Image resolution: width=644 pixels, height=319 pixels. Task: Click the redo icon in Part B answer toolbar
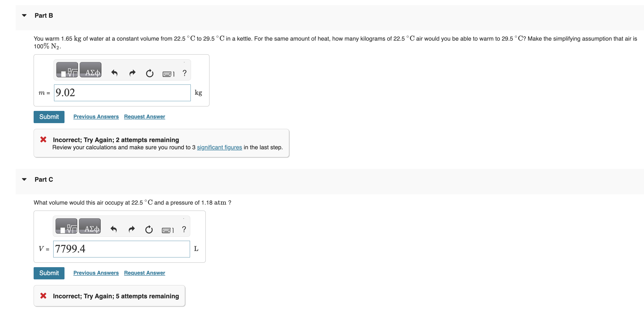132,73
